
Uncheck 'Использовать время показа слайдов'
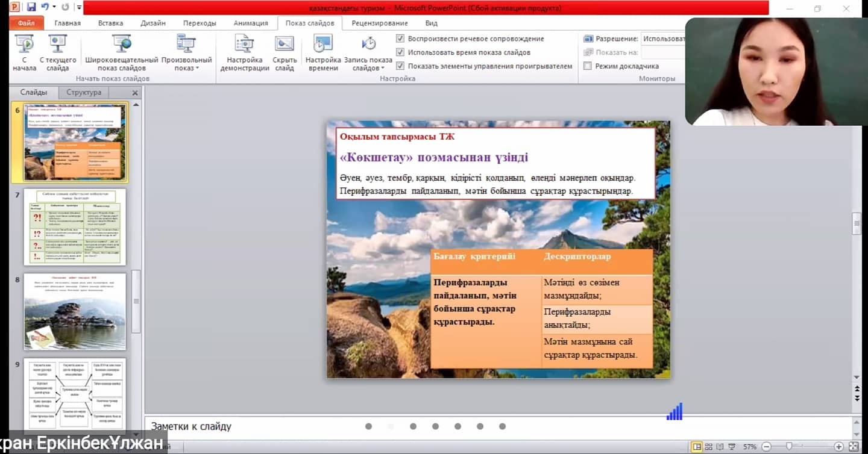[400, 52]
